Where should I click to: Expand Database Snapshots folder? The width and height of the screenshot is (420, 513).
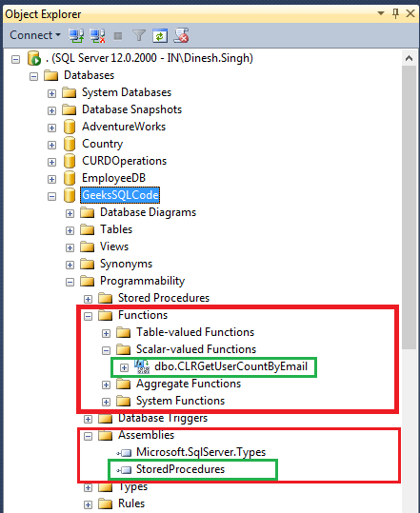(x=51, y=111)
